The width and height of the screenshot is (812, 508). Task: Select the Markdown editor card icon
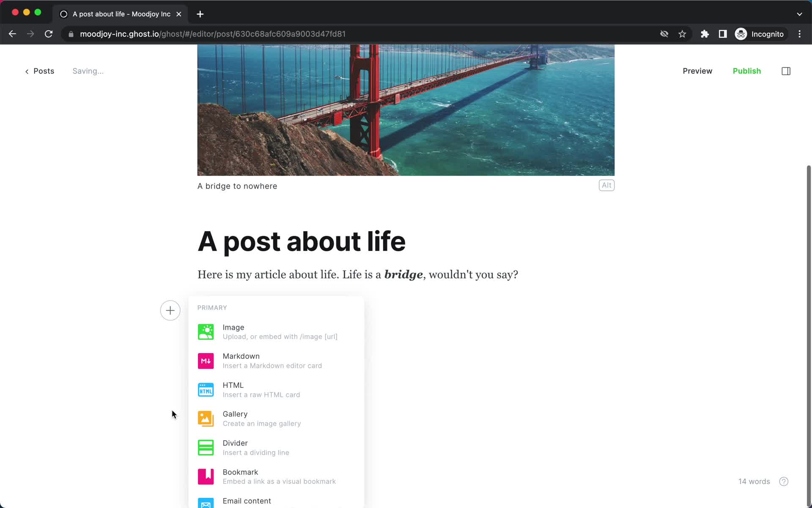coord(206,361)
